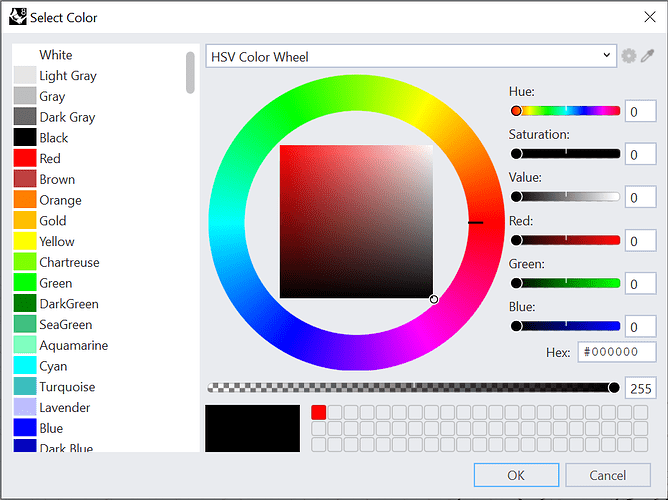Click the alpha transparency slider handle
Image resolution: width=668 pixels, height=500 pixels.
point(614,388)
